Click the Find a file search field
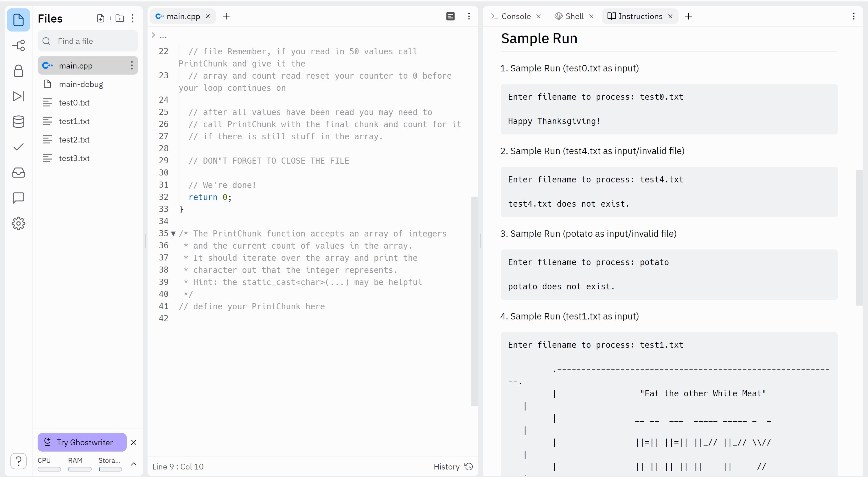The image size is (868, 477). coord(88,41)
